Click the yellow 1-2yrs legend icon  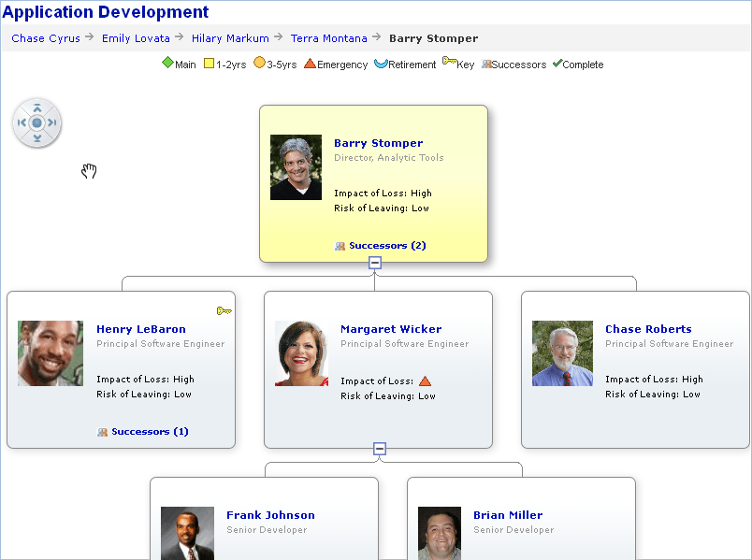pos(208,65)
